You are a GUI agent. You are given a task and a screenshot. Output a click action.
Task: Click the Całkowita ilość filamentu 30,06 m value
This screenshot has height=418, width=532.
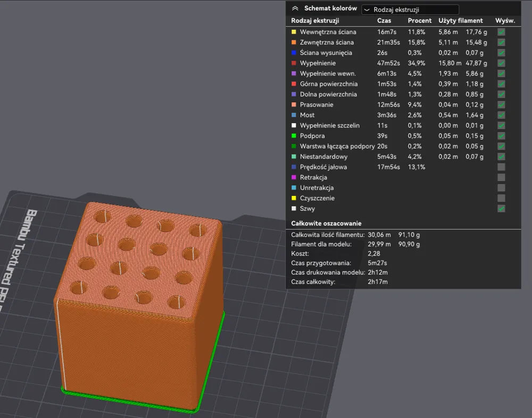pos(379,235)
